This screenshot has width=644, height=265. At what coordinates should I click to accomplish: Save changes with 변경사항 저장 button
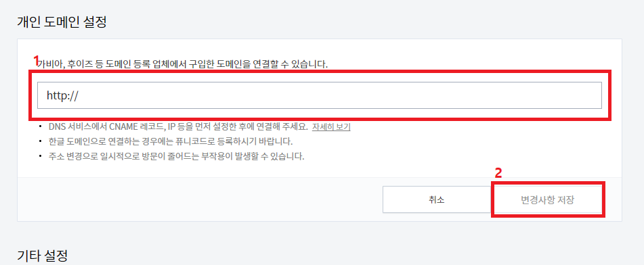click(x=547, y=200)
